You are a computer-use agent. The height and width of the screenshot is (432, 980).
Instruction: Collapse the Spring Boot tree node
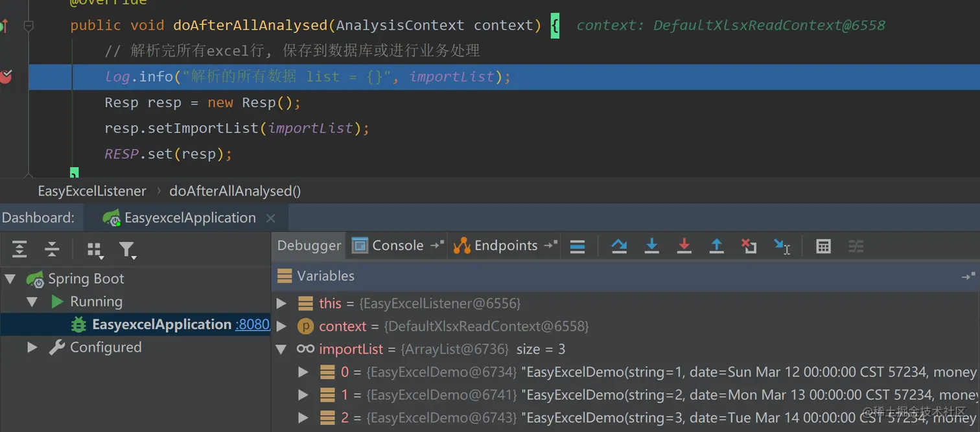[x=10, y=279]
